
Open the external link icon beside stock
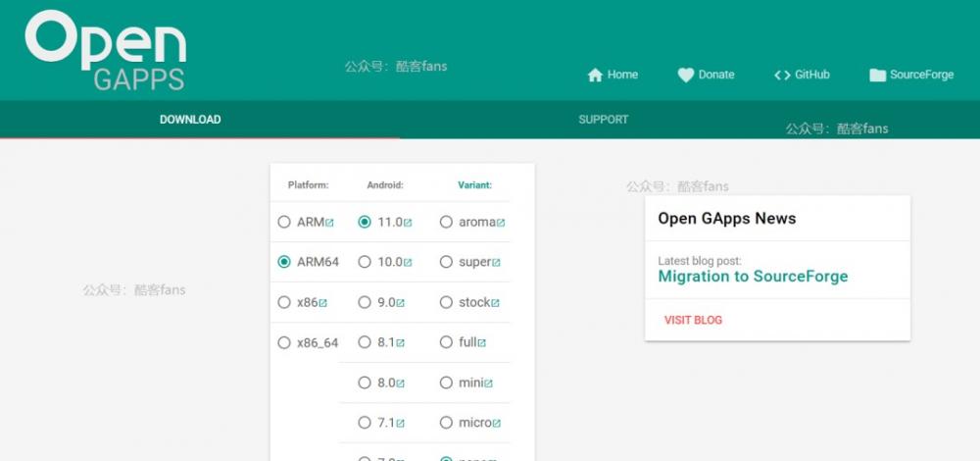tap(495, 303)
